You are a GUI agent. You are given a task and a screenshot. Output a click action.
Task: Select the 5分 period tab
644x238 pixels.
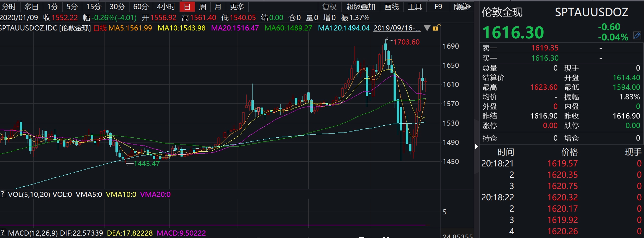pos(72,7)
